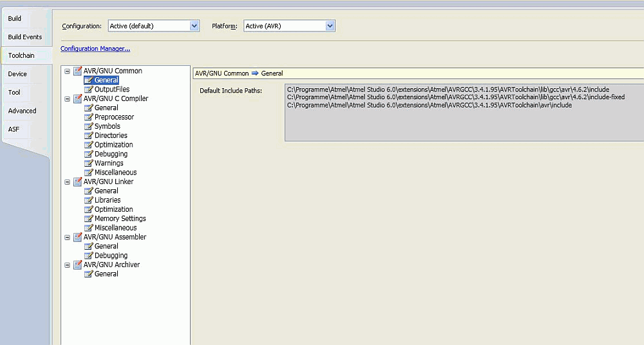Click the icon beside Libraries

[89, 200]
